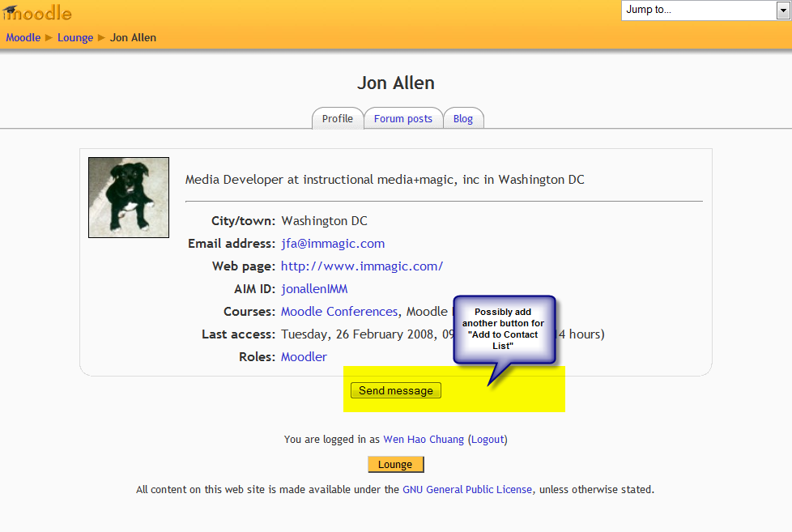Click the 'Washington DC' city value
This screenshot has height=532, width=792.
point(324,221)
